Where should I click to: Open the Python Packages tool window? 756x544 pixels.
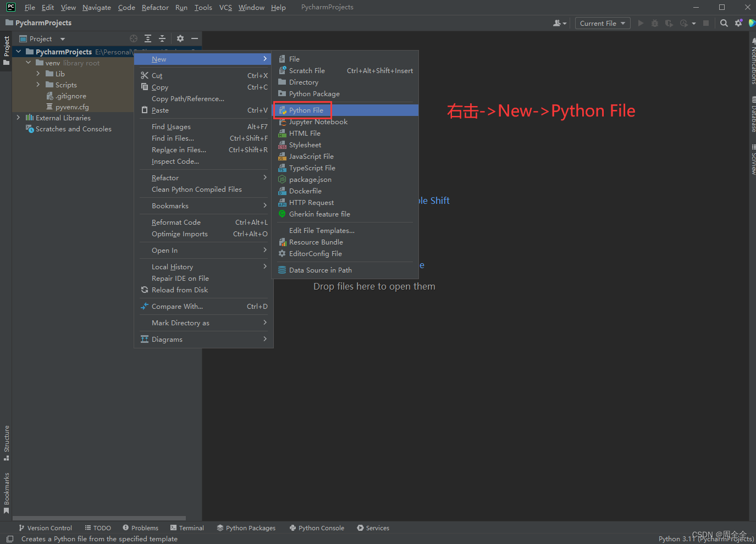(x=246, y=528)
